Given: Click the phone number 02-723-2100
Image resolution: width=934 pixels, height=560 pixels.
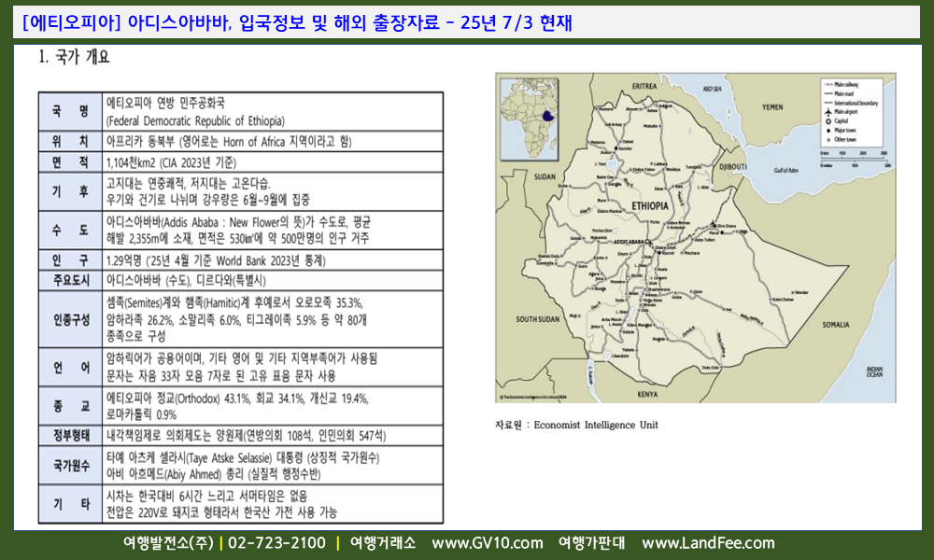Looking at the screenshot, I should click(277, 543).
